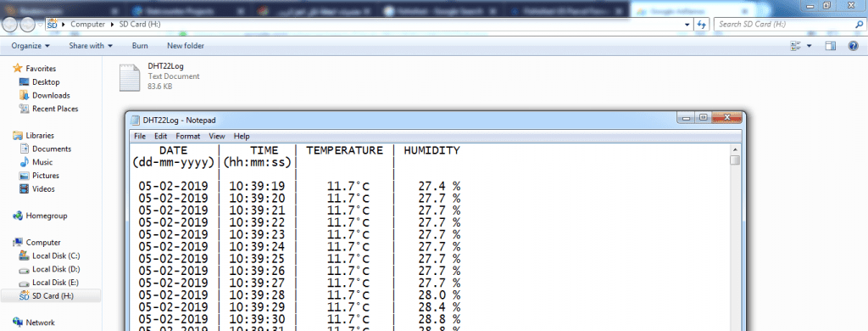Click Computer in the address bar
This screenshot has width=868, height=331.
(x=87, y=25)
